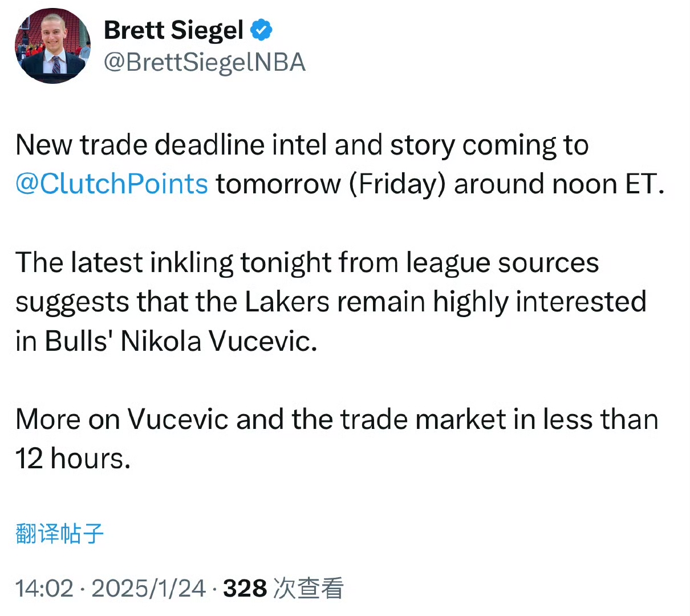The height and width of the screenshot is (616, 690).
Task: Click the blue verified badge icon
Action: (261, 30)
